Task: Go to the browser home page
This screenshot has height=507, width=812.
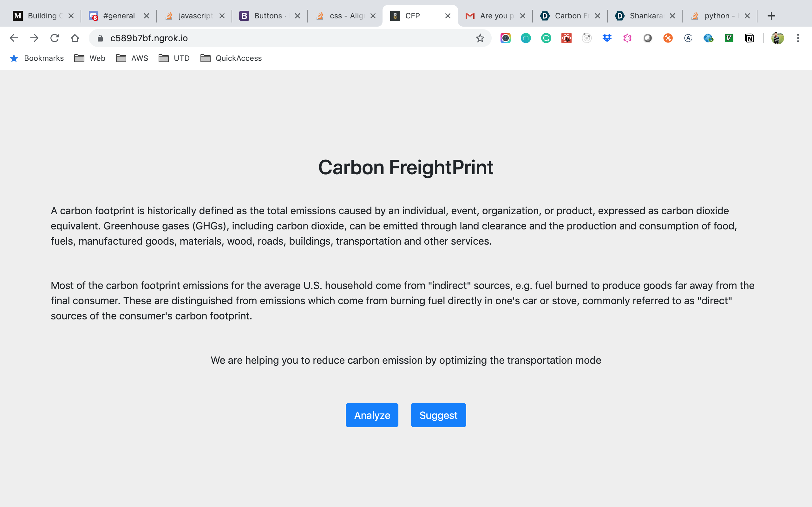Action: point(75,38)
